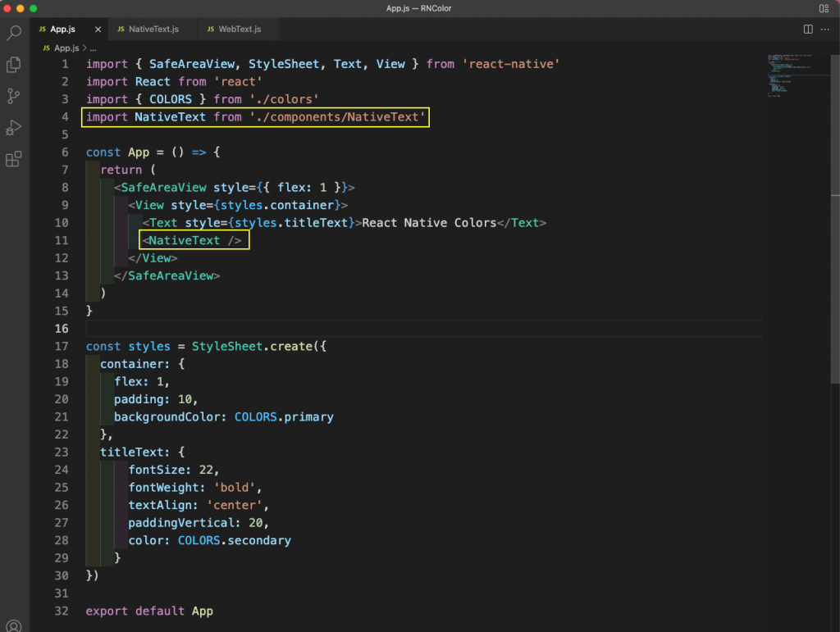
Task: Select the highlighted NativeText import statement
Action: point(254,116)
